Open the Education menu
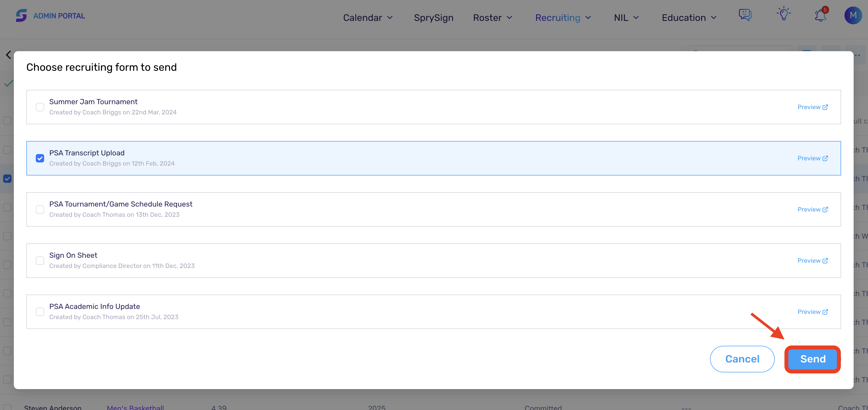This screenshot has width=868, height=410. 689,17
